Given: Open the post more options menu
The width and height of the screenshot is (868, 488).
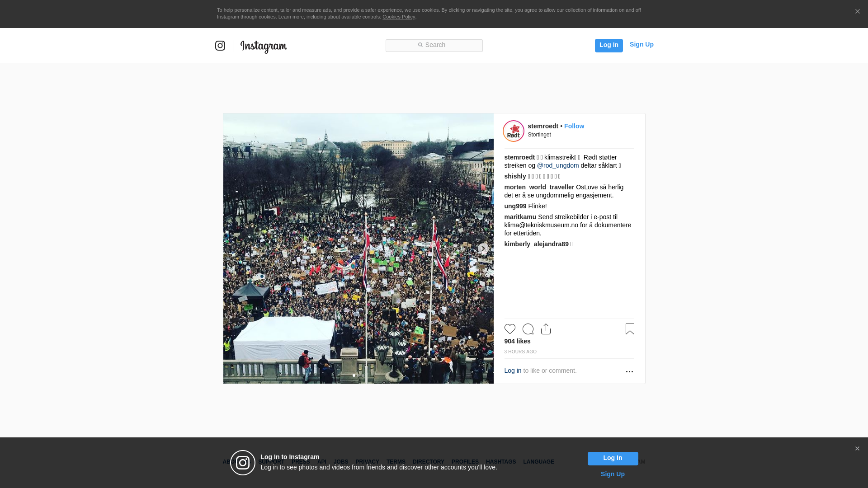Looking at the screenshot, I should (629, 371).
